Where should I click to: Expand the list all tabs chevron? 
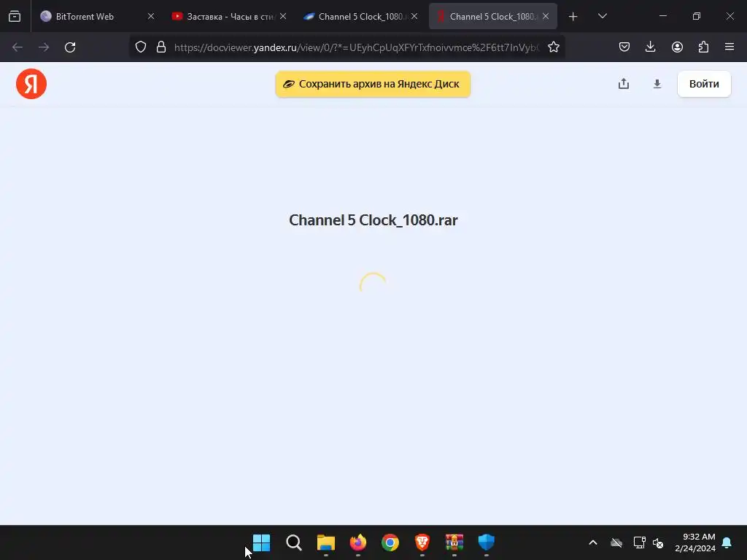tap(602, 16)
